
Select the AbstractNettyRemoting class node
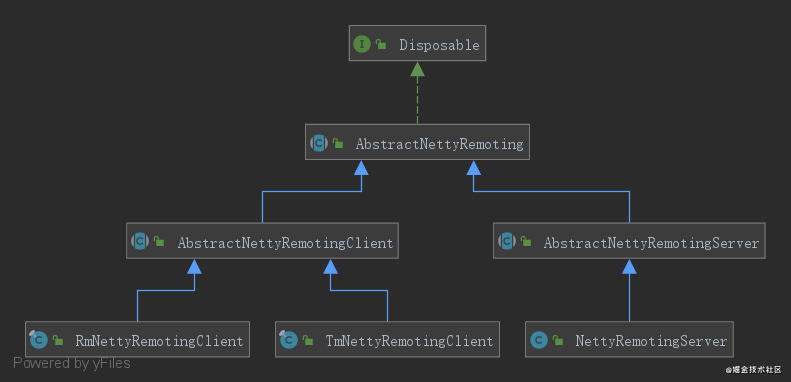click(x=417, y=142)
